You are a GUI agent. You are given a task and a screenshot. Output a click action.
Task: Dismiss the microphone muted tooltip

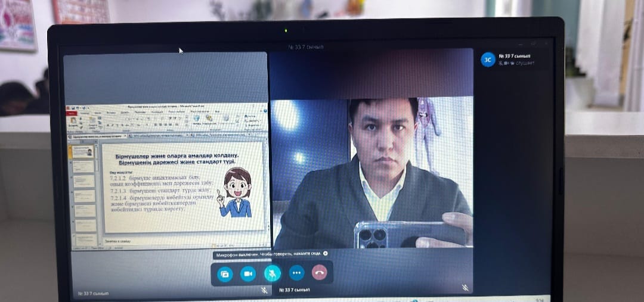325,254
